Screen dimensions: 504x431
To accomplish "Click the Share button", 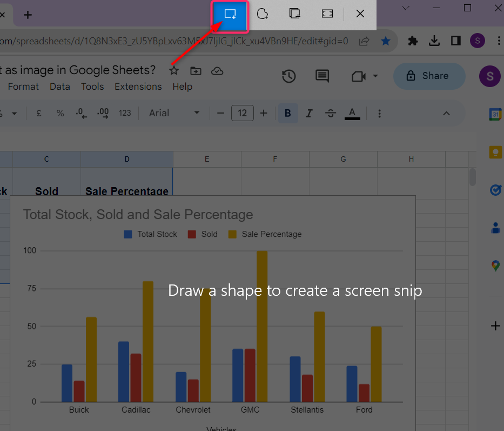I will [429, 76].
